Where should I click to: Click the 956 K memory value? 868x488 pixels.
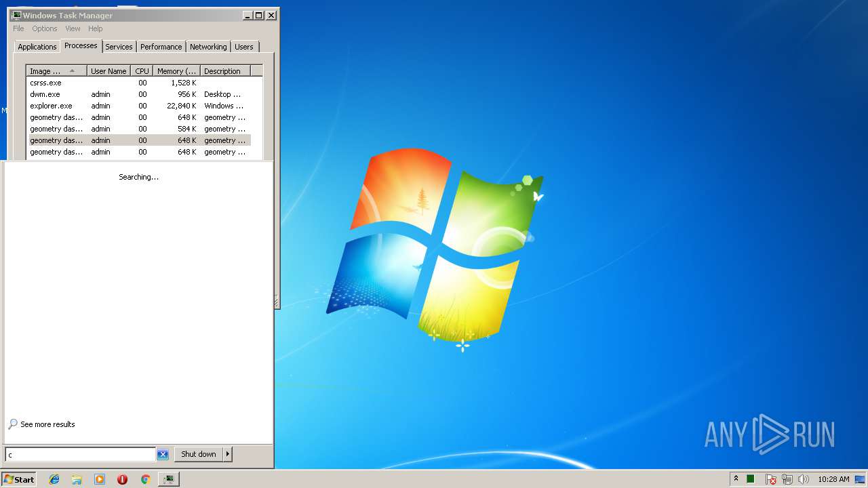(187, 94)
